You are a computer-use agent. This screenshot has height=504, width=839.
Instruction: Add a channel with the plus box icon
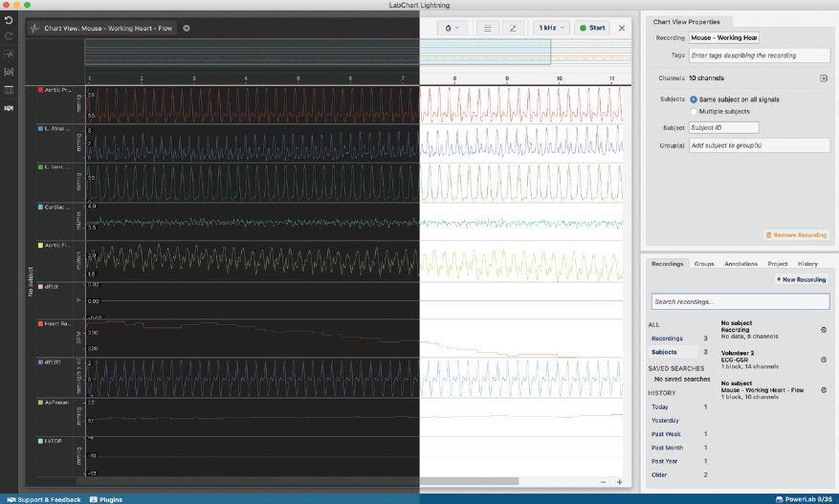coord(824,78)
